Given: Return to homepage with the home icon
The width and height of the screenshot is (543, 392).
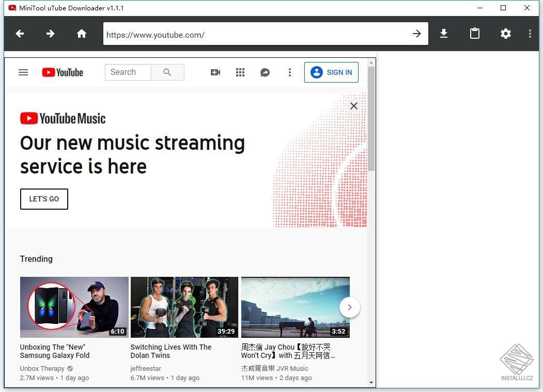Looking at the screenshot, I should [81, 34].
